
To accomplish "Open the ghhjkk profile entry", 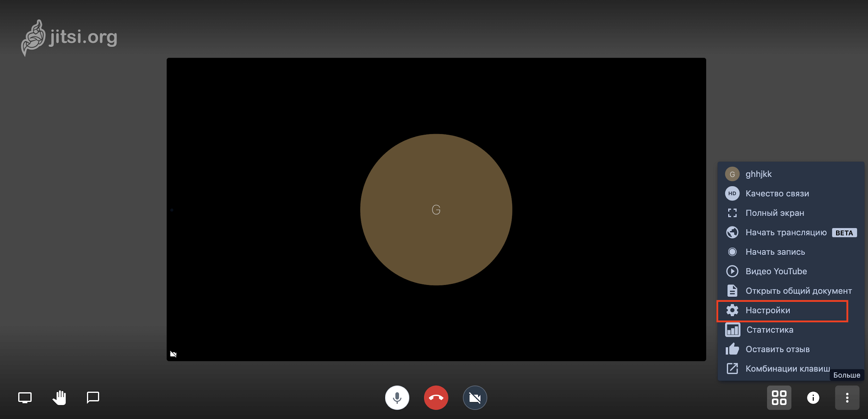I will (758, 174).
